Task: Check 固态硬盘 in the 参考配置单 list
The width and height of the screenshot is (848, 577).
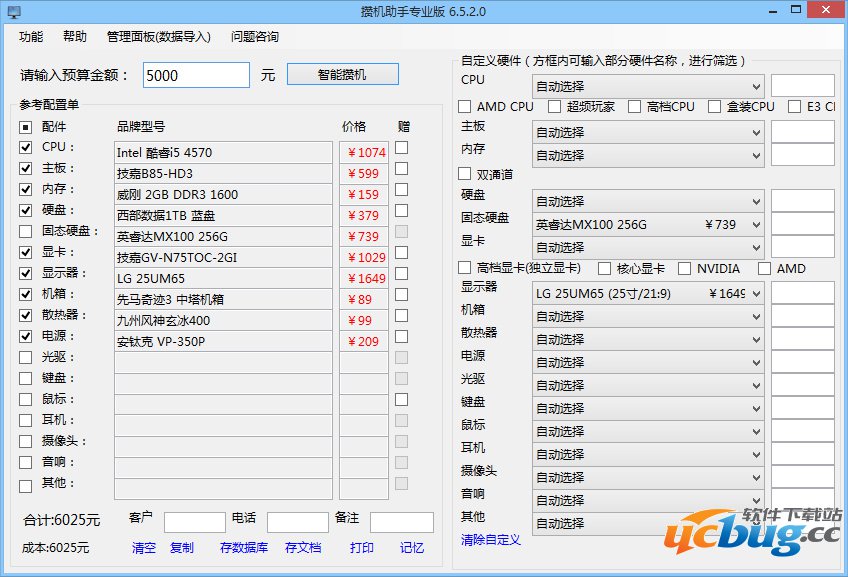Action: (x=25, y=233)
